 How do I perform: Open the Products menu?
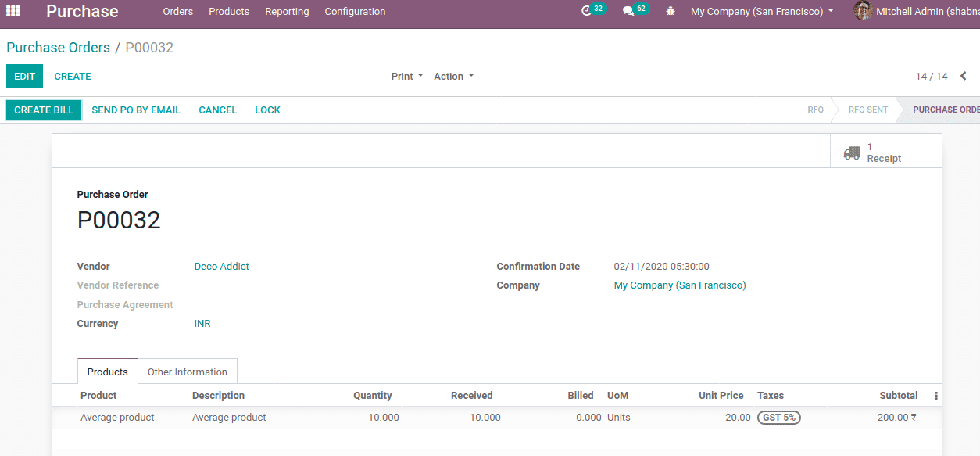coord(229,12)
